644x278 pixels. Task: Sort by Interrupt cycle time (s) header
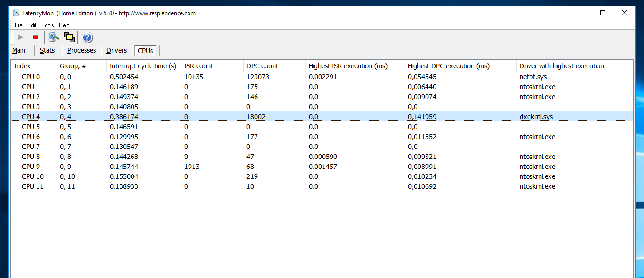point(144,66)
